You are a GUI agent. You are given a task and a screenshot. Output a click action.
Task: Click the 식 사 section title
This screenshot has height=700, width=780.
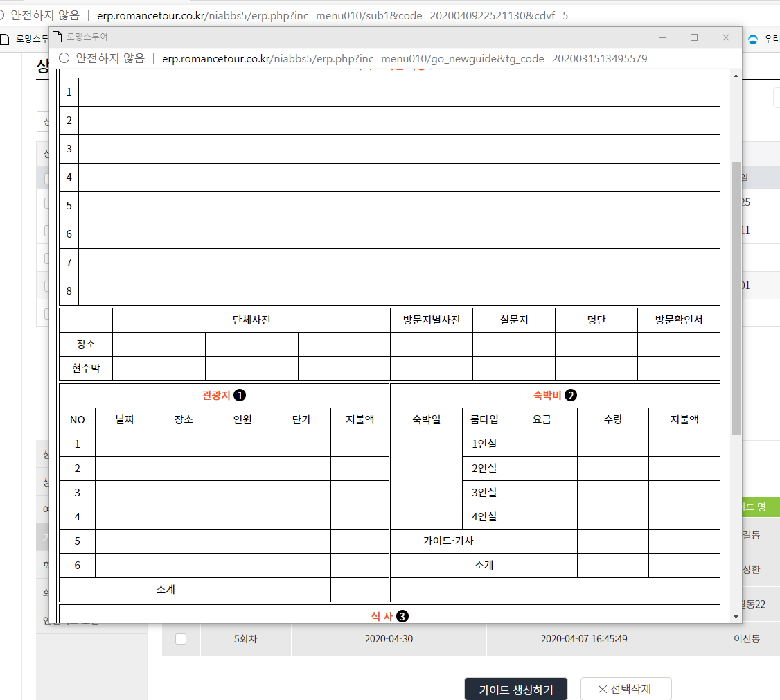(x=382, y=616)
